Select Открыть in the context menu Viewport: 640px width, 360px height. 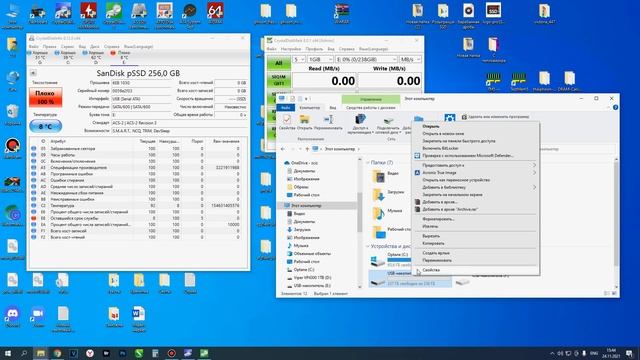tap(476, 126)
